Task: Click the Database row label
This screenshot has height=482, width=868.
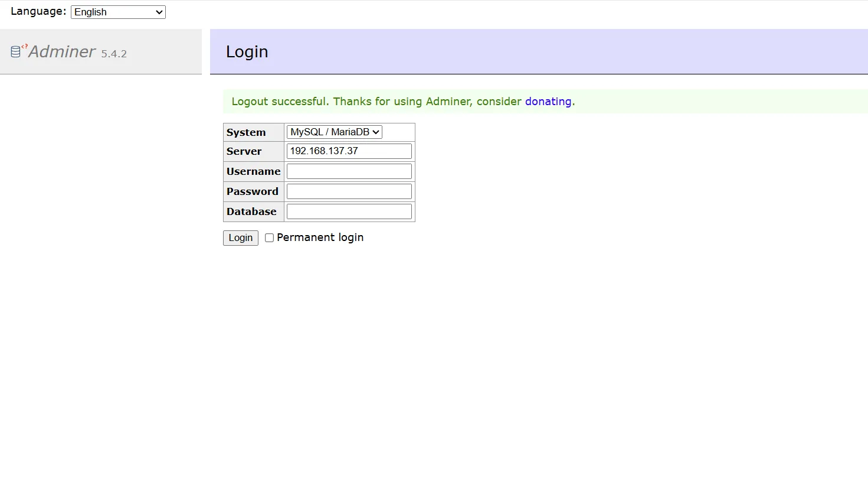Action: point(251,211)
